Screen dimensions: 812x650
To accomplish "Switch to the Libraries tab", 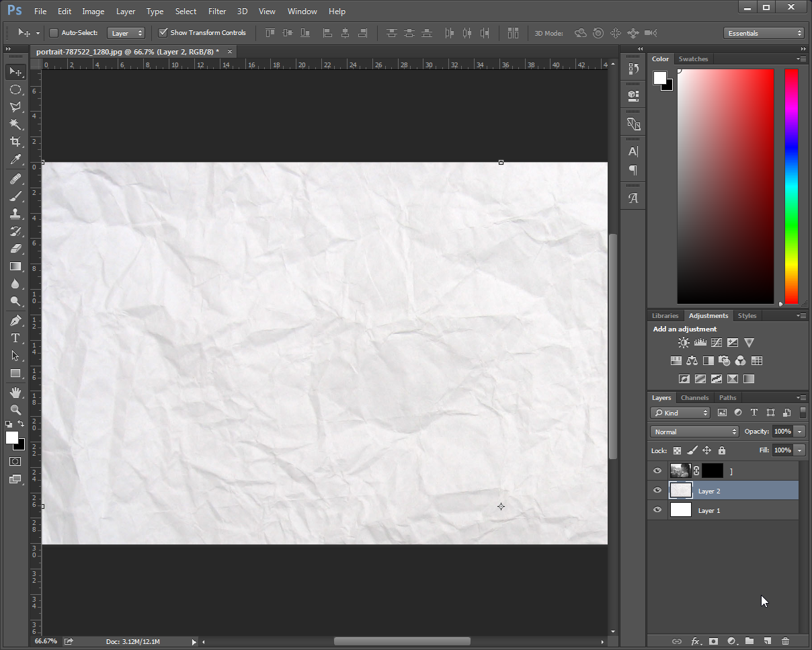I will coord(665,315).
